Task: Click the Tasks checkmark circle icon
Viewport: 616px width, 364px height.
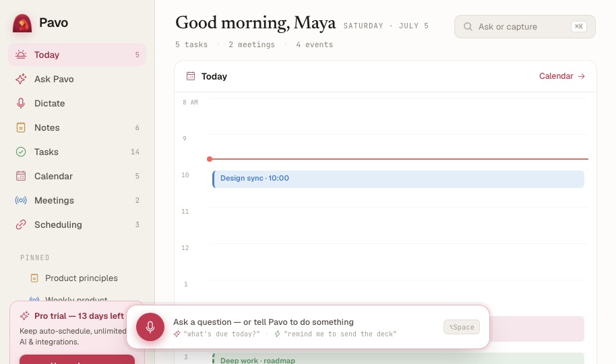Action: tap(21, 152)
